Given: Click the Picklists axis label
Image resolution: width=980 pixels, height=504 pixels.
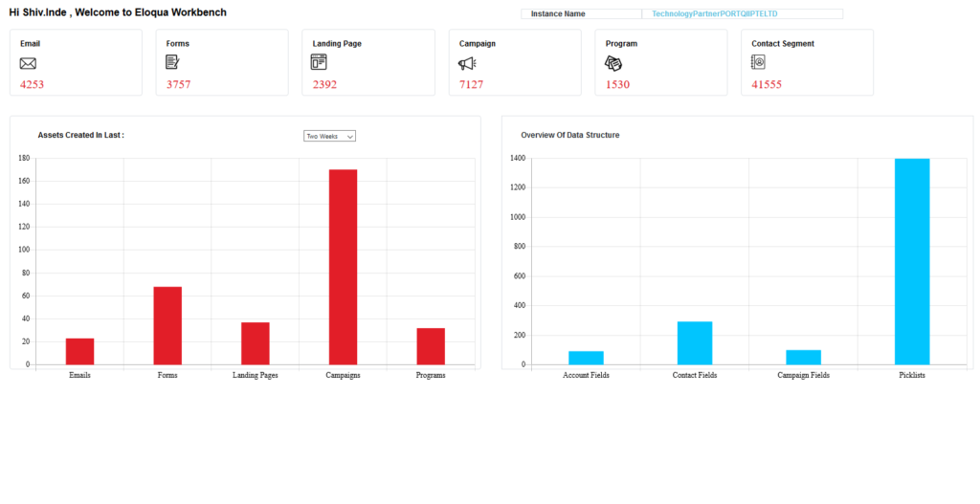Looking at the screenshot, I should click(912, 375).
